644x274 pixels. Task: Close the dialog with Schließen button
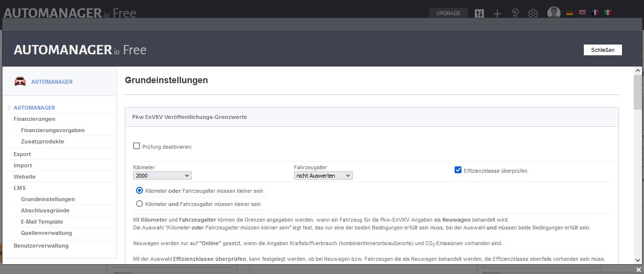click(602, 50)
